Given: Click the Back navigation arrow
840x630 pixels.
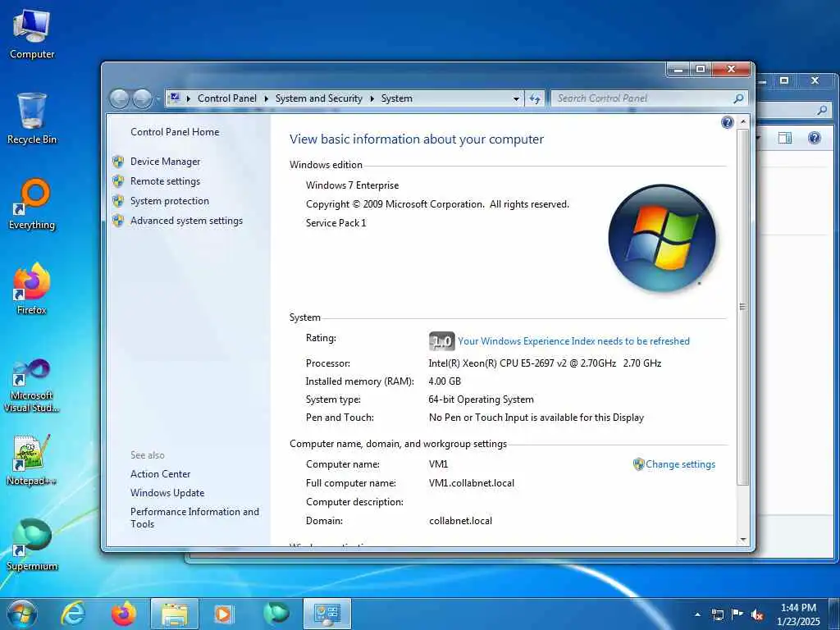Looking at the screenshot, I should [119, 98].
